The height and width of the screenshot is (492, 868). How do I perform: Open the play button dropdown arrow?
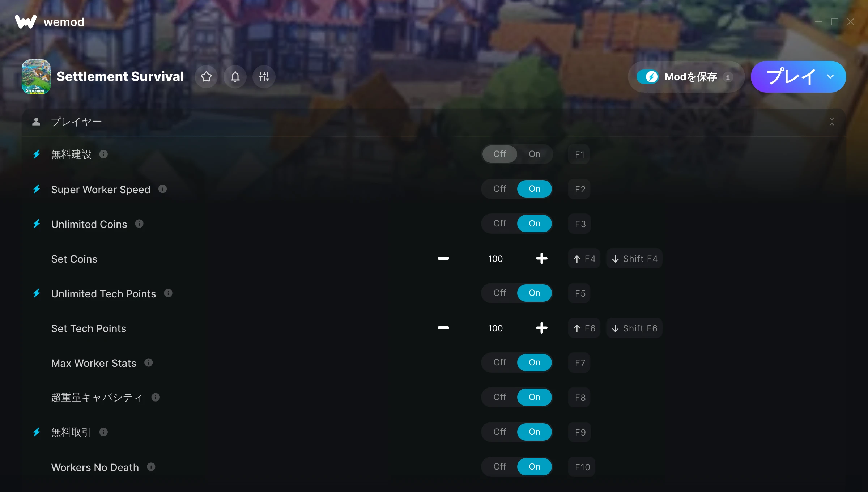coord(830,77)
